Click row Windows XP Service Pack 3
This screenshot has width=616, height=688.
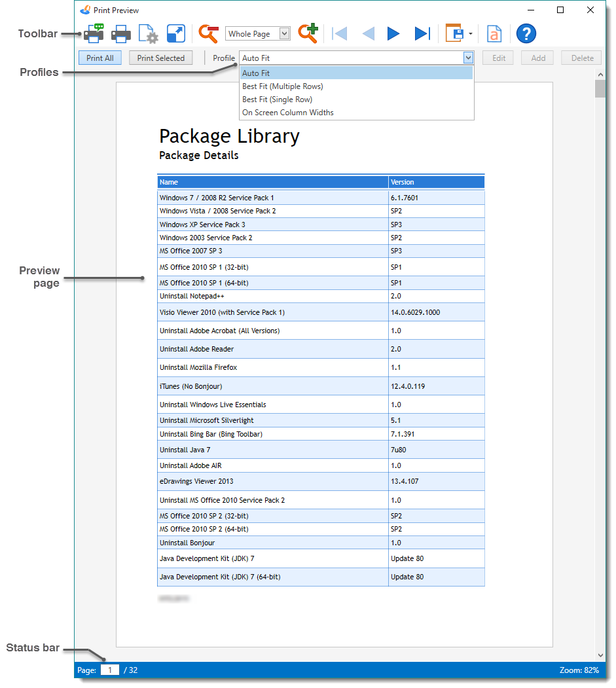point(321,225)
